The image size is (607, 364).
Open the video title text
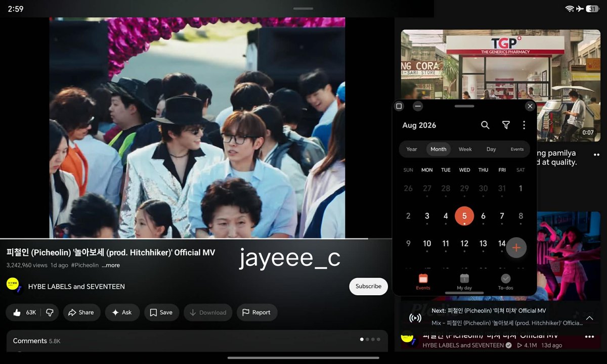[x=111, y=252]
